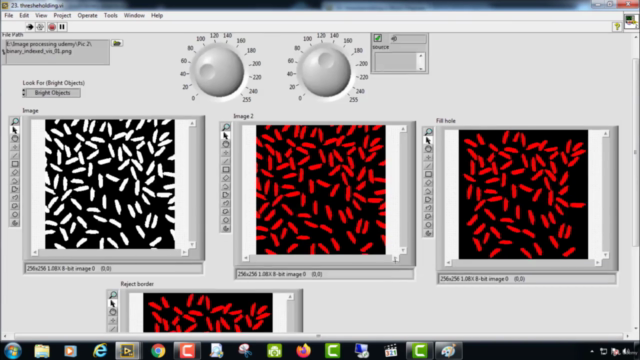
Task: Open the Project menu
Action: (x=62, y=16)
